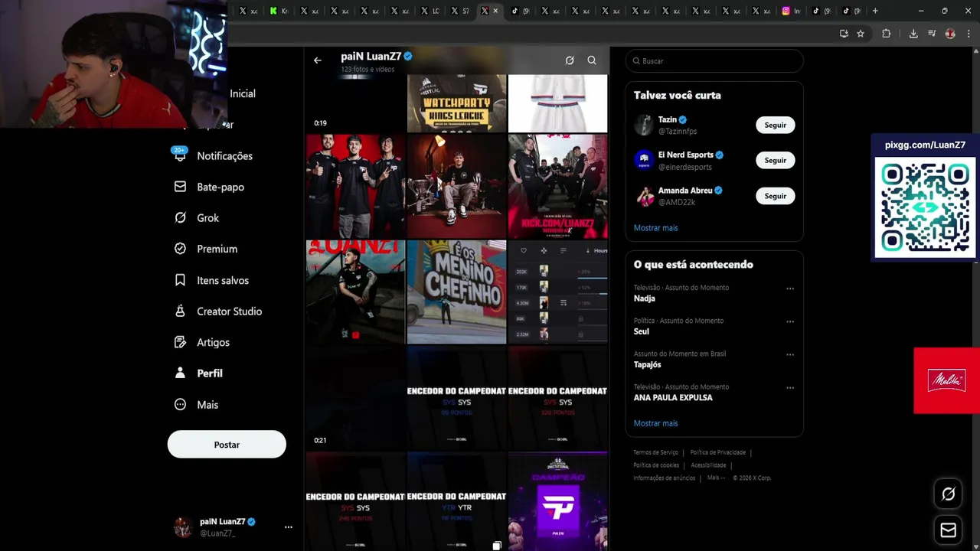Open the white jersey and shorts thumbnail
This screenshot has height=551, width=980.
pos(558,103)
